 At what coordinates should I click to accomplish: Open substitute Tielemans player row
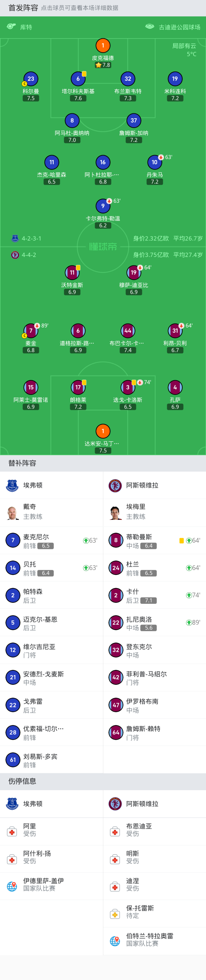tap(154, 540)
